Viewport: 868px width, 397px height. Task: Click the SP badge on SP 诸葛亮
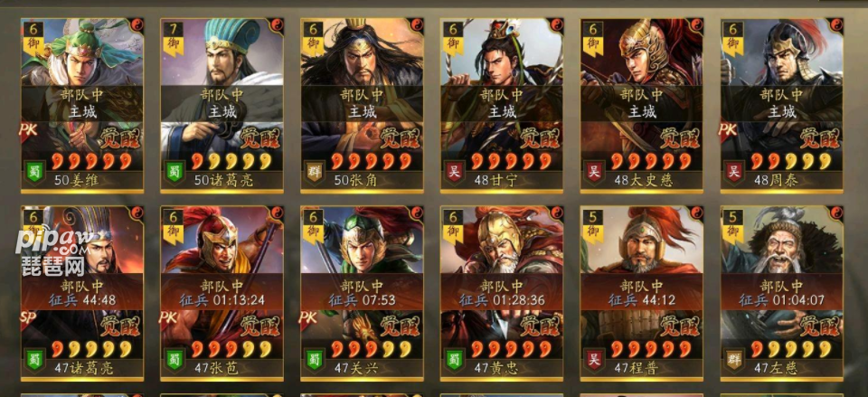(28, 318)
